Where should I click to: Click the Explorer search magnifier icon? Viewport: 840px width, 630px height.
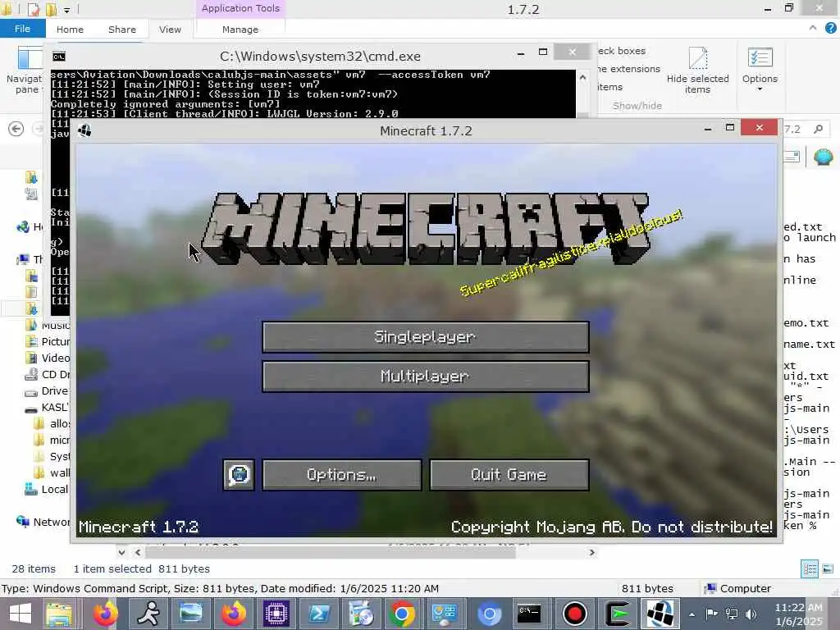818,129
